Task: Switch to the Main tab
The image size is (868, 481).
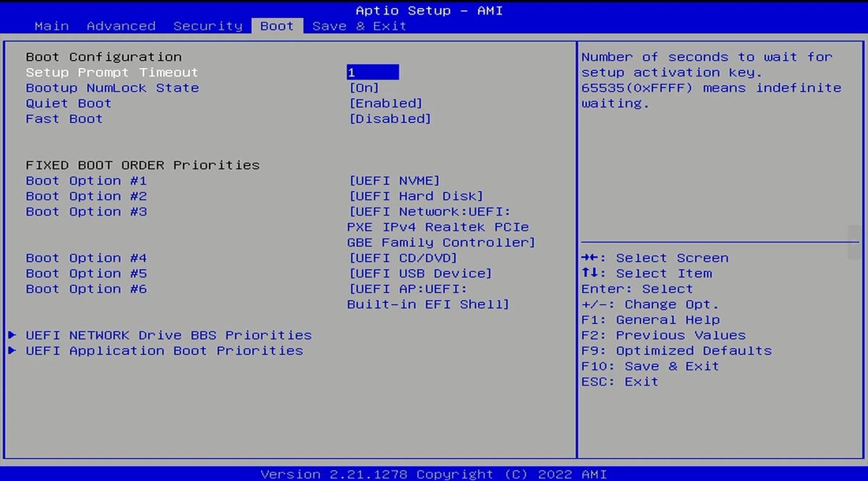Action: 51,26
